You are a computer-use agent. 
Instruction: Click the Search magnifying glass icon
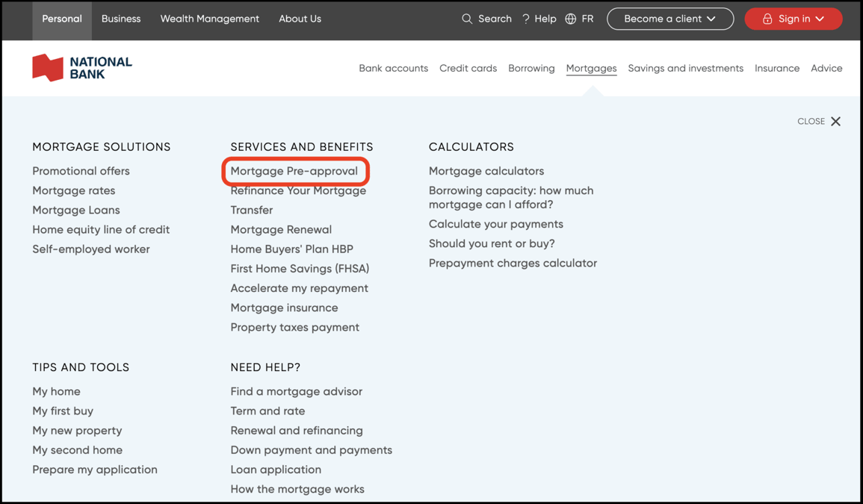point(467,19)
